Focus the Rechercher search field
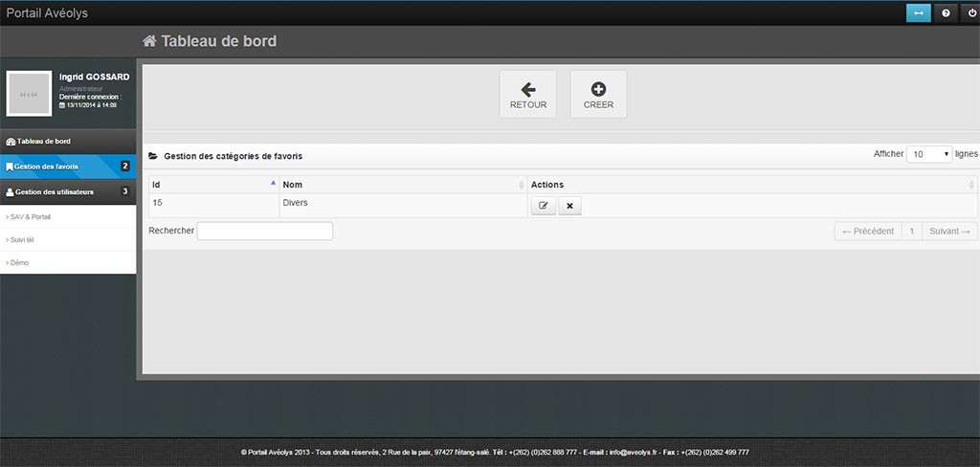Image resolution: width=980 pixels, height=467 pixels. click(265, 231)
